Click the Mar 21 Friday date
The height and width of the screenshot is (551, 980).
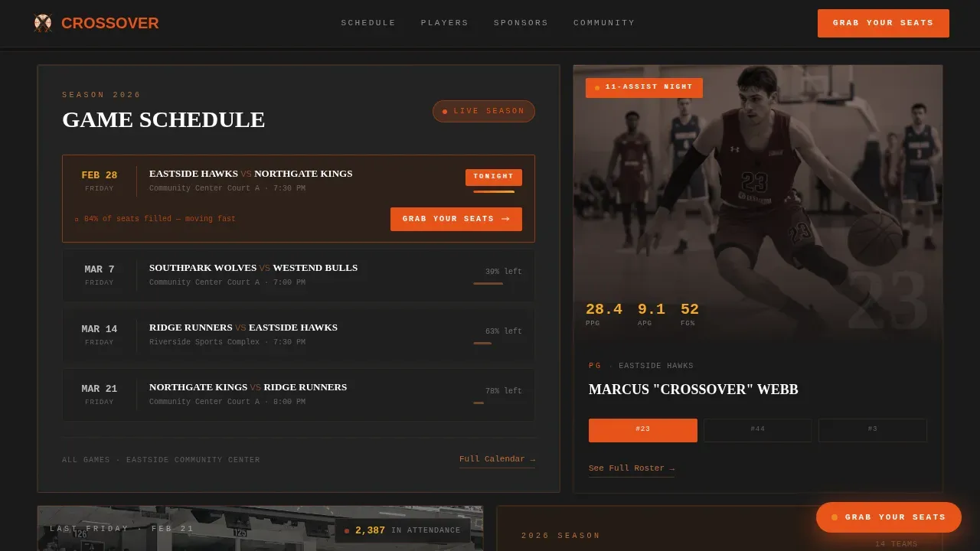click(x=100, y=395)
